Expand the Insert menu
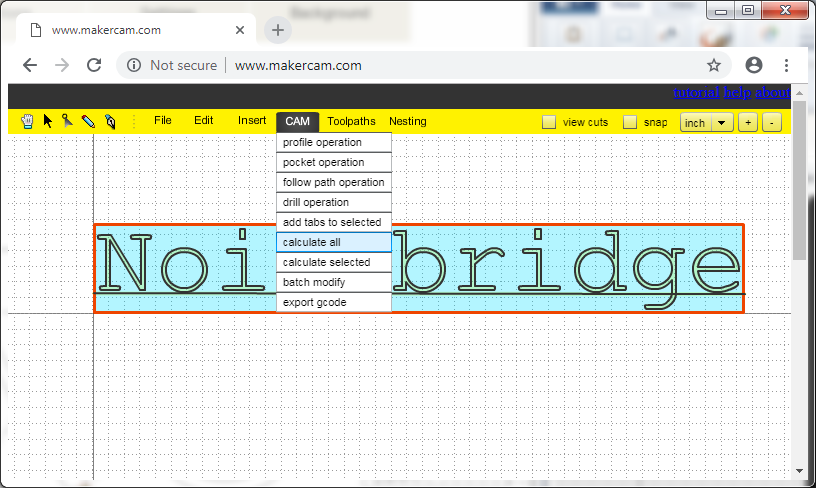The width and height of the screenshot is (818, 488). [x=252, y=121]
